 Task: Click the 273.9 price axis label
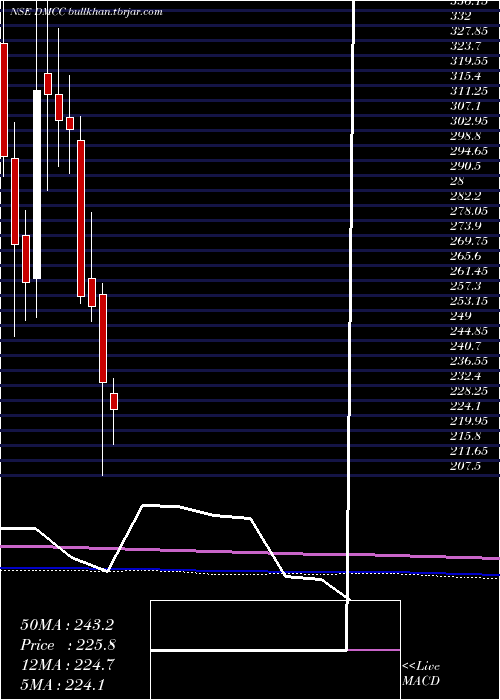[465, 226]
